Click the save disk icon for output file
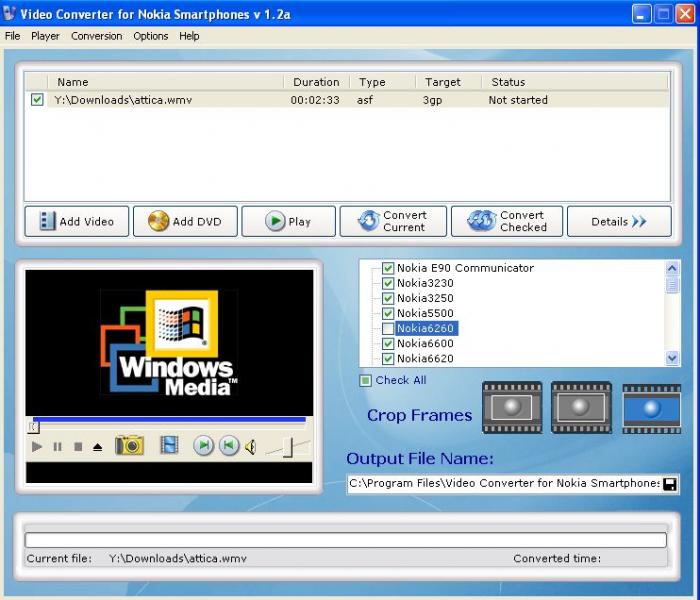This screenshot has height=600, width=700. (670, 484)
